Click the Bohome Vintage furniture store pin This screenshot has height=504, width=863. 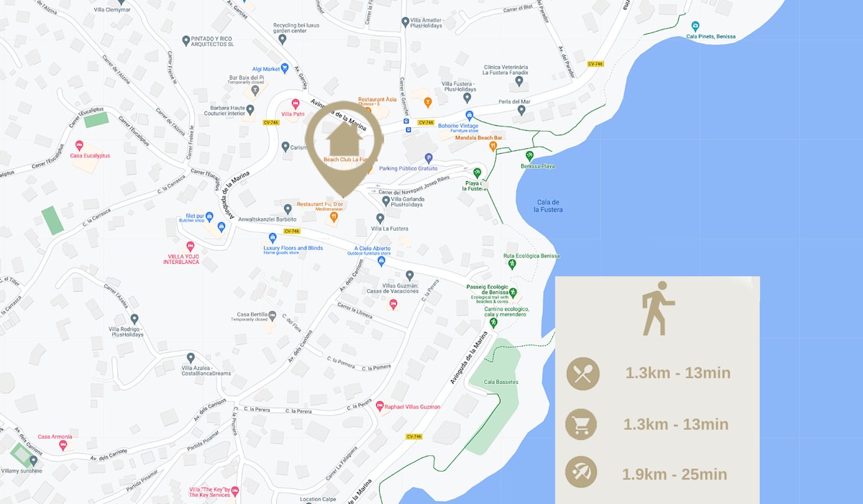[x=469, y=116]
